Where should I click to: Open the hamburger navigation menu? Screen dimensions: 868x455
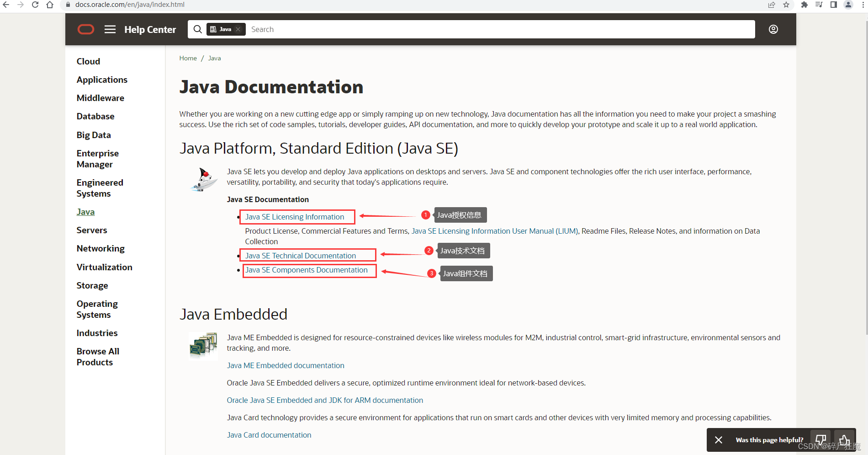pos(110,29)
